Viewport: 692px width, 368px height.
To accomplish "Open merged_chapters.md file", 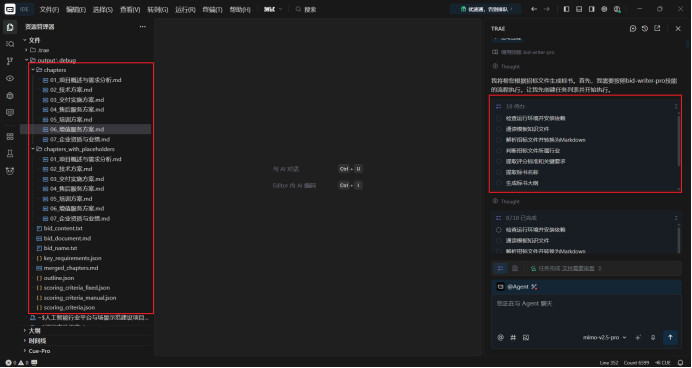I will pos(71,268).
